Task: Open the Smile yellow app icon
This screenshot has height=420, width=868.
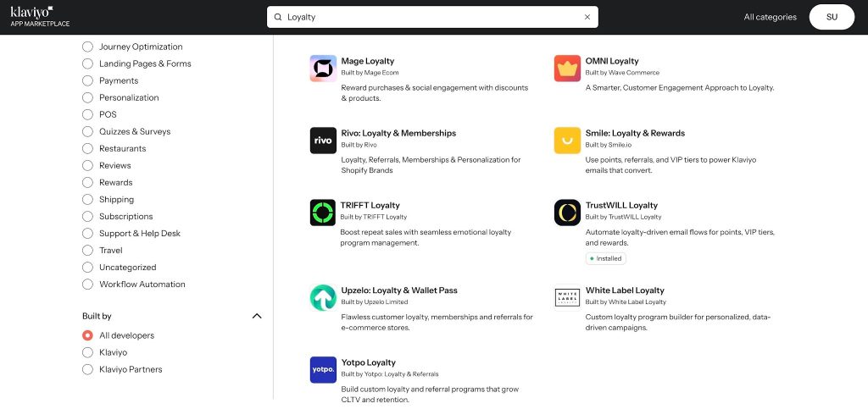Action: 567,141
